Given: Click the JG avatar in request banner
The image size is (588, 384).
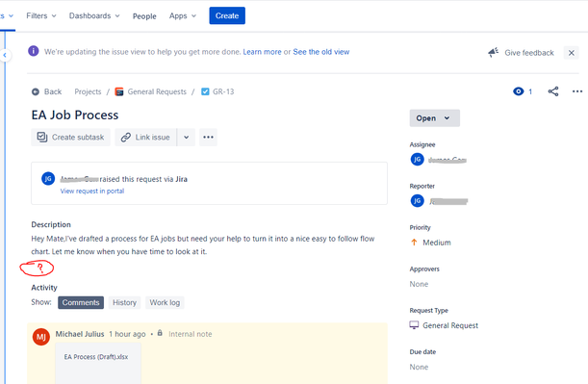Looking at the screenshot, I should (48, 178).
